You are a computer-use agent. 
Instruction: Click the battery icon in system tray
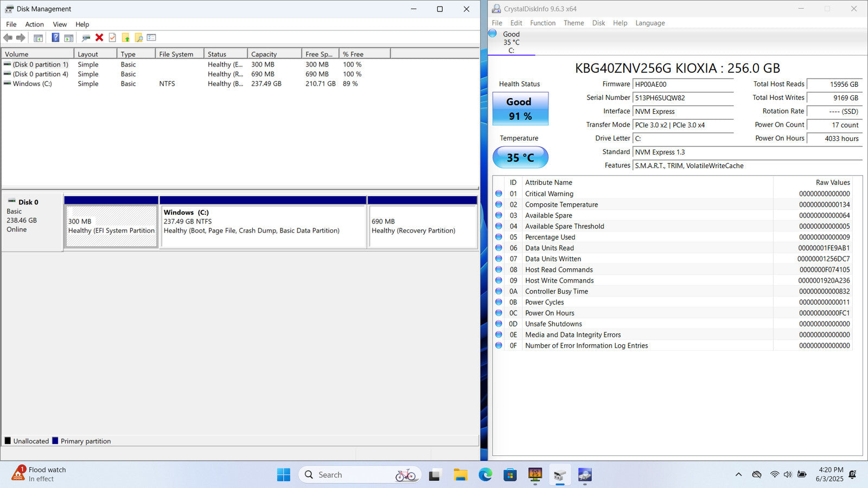[x=802, y=474]
